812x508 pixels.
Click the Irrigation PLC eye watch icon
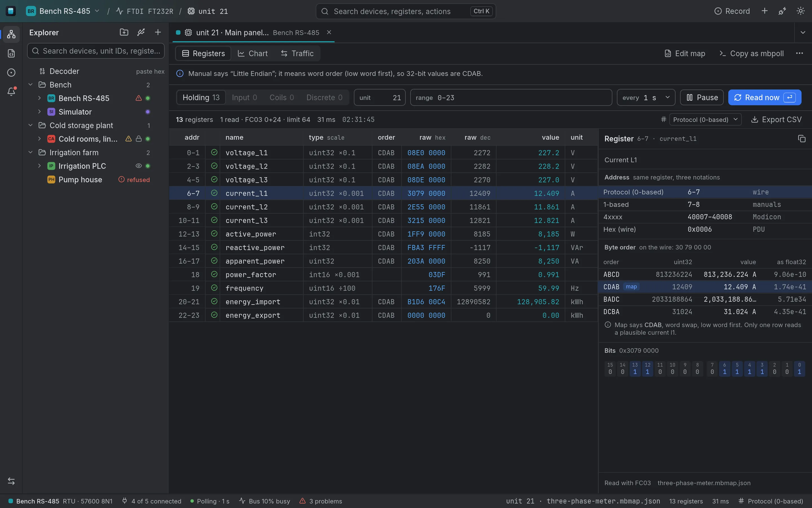click(x=139, y=166)
